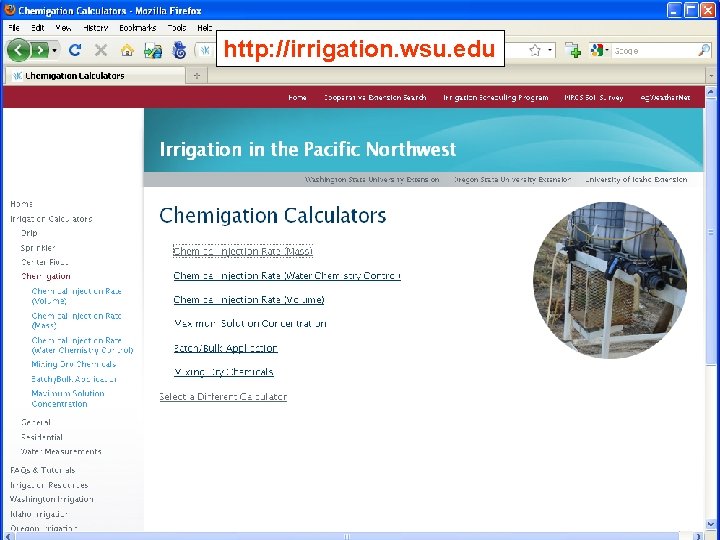This screenshot has height=540, width=720.
Task: Click the toolbar icon right of Home
Action: click(153, 51)
